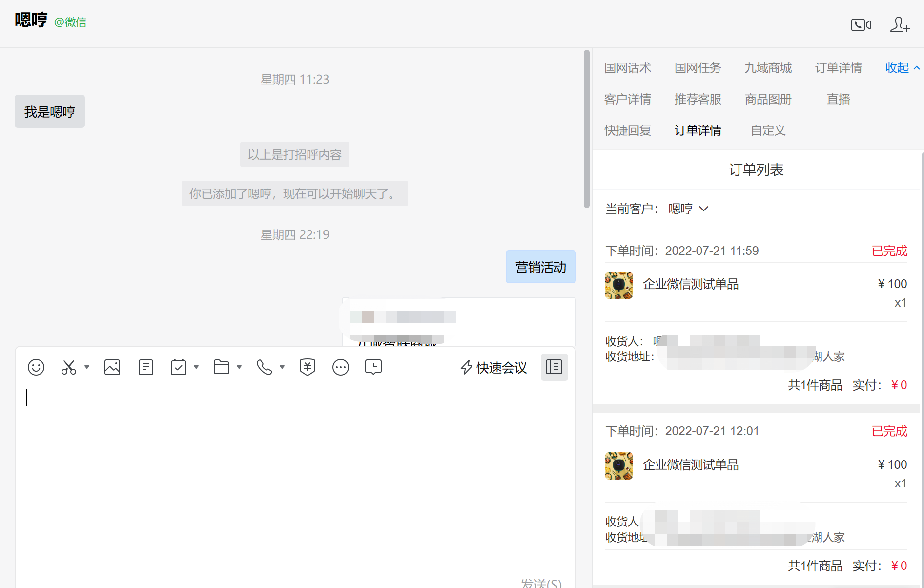Expand 当前客户 嗯哼 dropdown

(688, 209)
